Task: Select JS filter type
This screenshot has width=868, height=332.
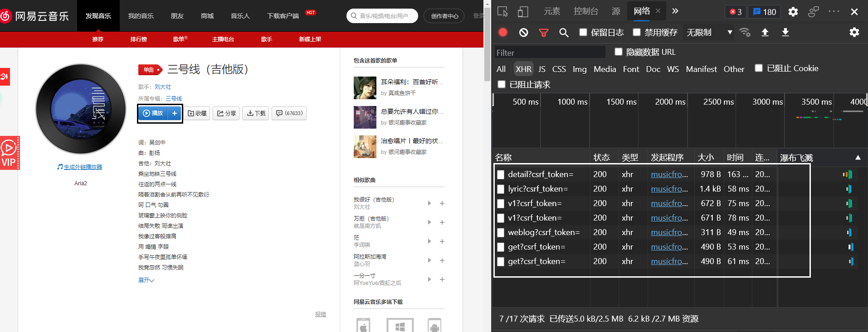Action: pyautogui.click(x=542, y=69)
